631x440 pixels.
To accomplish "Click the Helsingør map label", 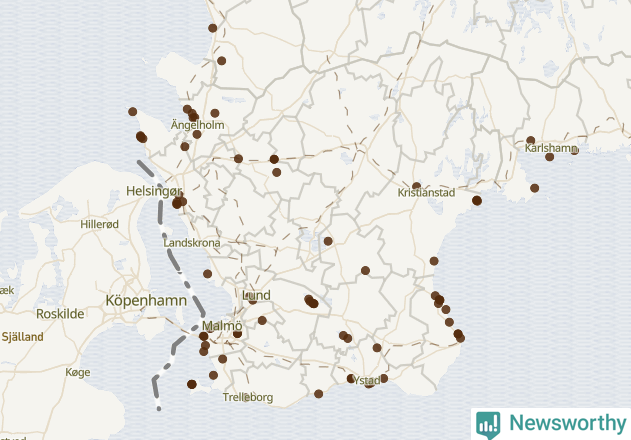I will coord(154,191).
